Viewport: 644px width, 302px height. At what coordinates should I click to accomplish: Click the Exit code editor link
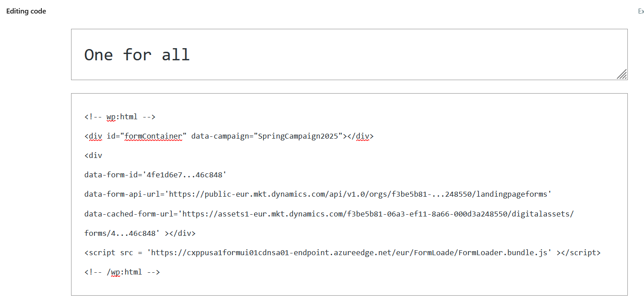[x=640, y=11]
